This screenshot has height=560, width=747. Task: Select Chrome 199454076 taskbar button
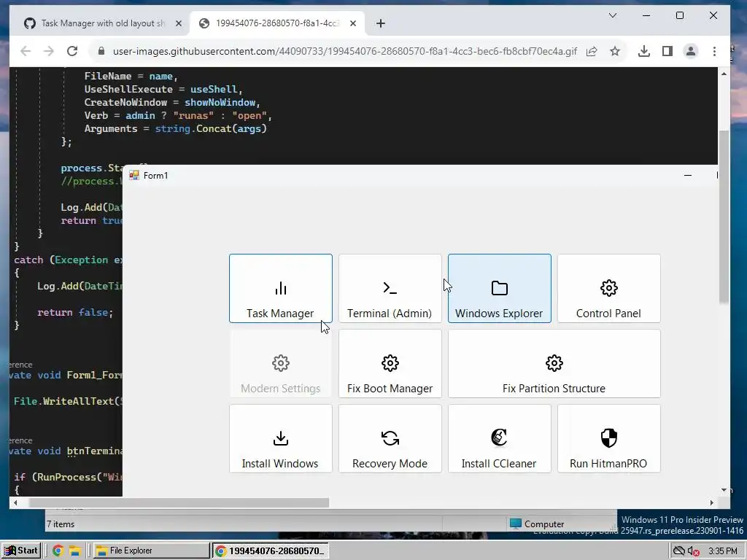point(271,551)
